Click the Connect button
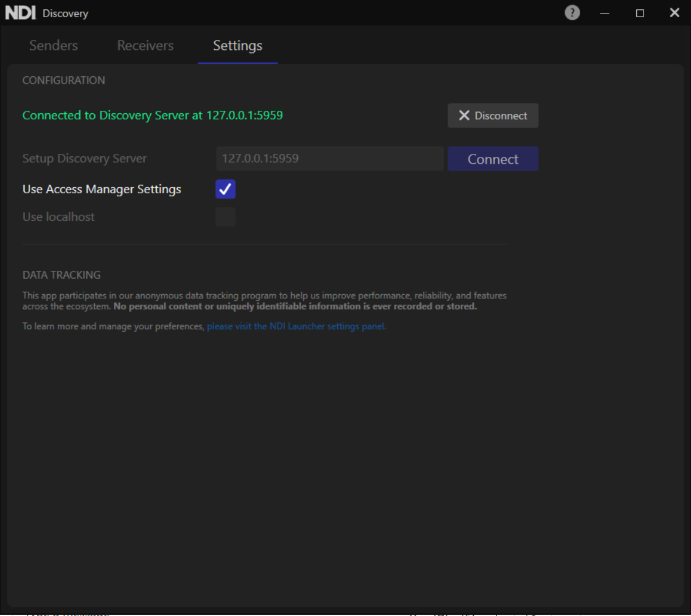Viewport: 691px width, 616px height. [x=493, y=159]
